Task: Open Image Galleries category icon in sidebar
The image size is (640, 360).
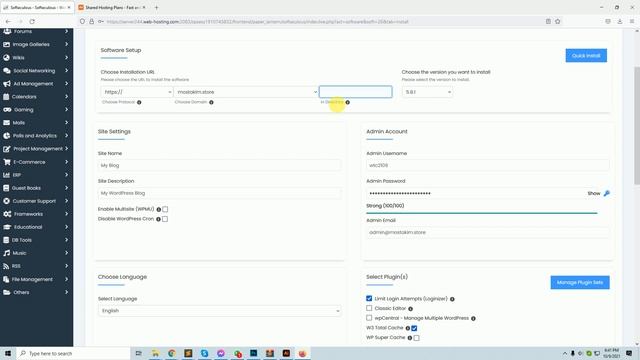Action: [x=7, y=44]
